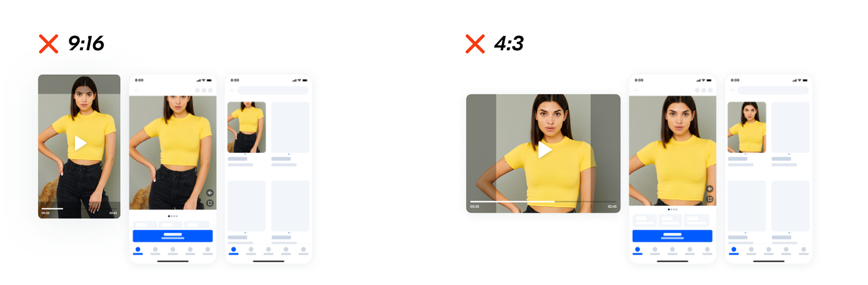This screenshot has height=285, width=868.
Task: Tap the blue button in the 9:16 product phone
Action: (173, 236)
